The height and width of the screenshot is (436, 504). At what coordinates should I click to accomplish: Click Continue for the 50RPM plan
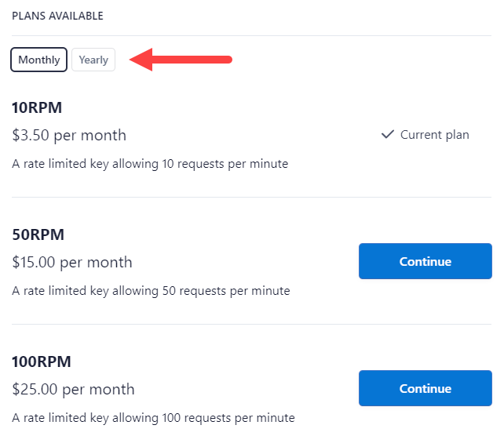click(425, 261)
